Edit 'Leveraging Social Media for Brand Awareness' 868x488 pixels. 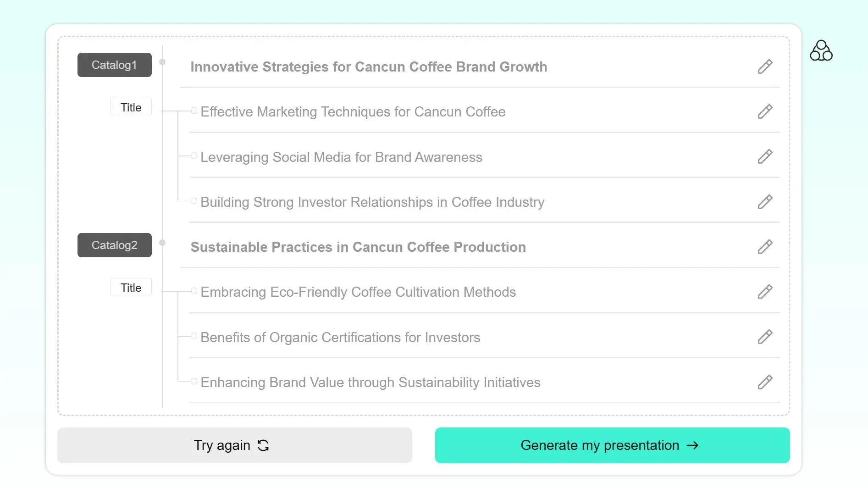click(x=765, y=156)
